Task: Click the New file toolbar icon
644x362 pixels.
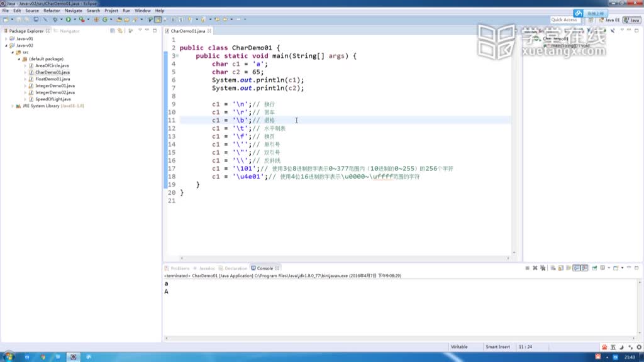Action: pyautogui.click(x=6, y=19)
